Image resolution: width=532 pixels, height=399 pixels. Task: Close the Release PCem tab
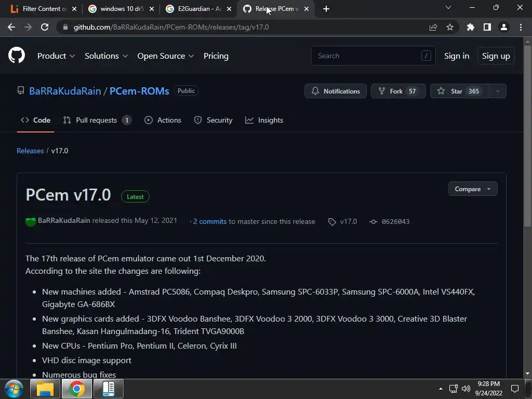point(307,9)
